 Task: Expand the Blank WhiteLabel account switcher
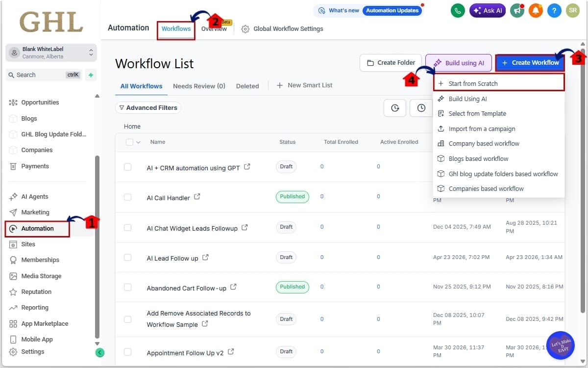tap(51, 53)
